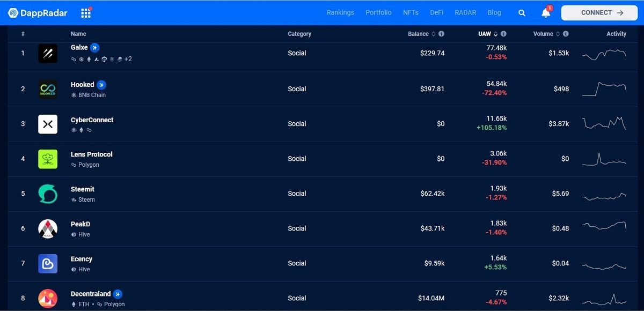
Task: Click Galxe's $229.74 balance
Action: pyautogui.click(x=432, y=53)
